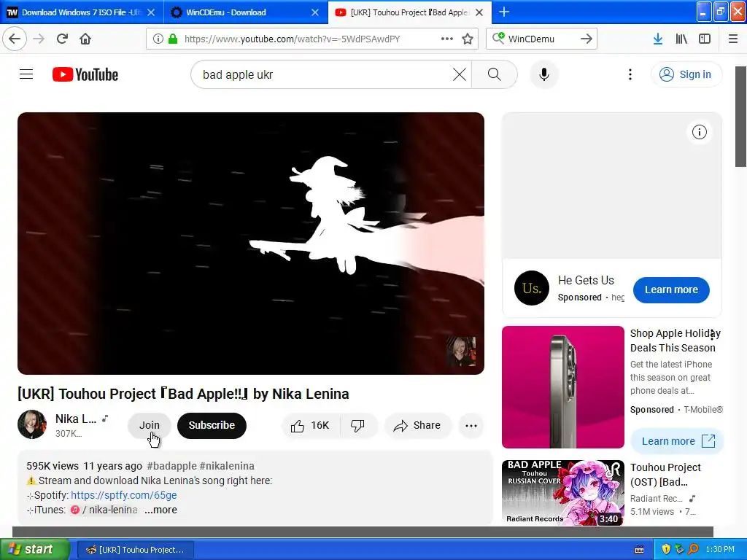The height and width of the screenshot is (560, 747).
Task: Click the Windows Start button
Action: tap(35, 549)
